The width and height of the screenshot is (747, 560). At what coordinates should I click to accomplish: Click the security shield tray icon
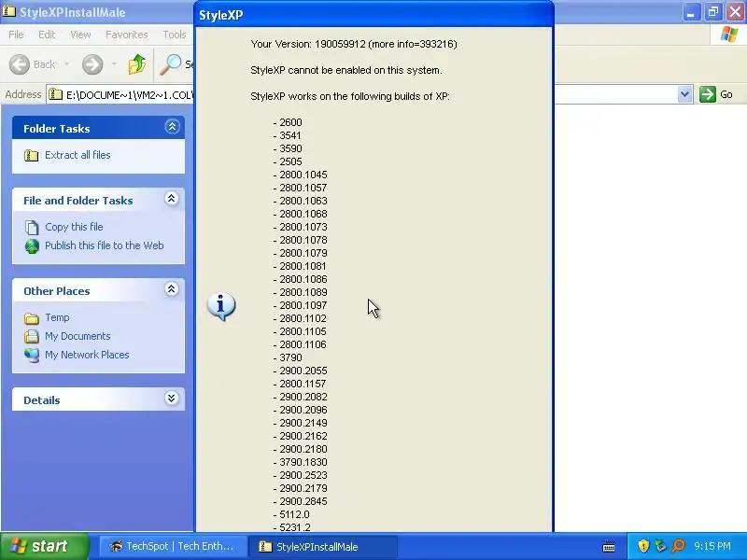click(x=643, y=546)
